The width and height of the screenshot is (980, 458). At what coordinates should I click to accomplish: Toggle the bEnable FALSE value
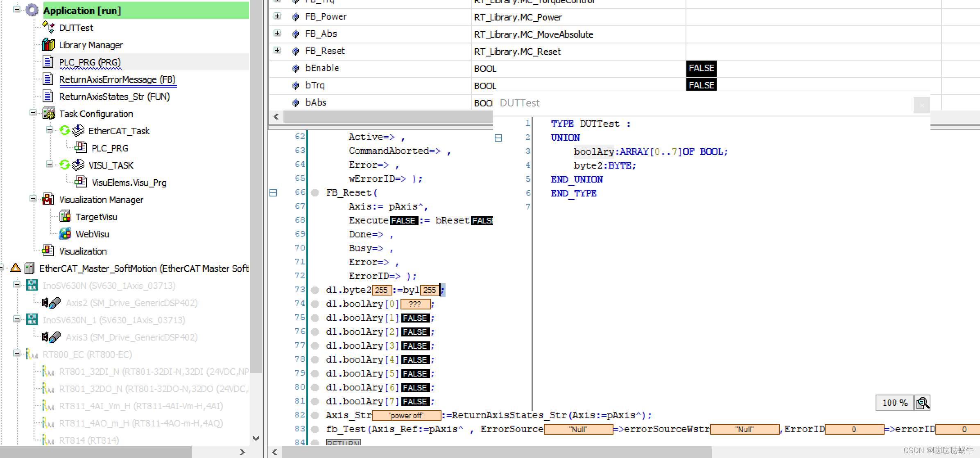click(x=701, y=68)
